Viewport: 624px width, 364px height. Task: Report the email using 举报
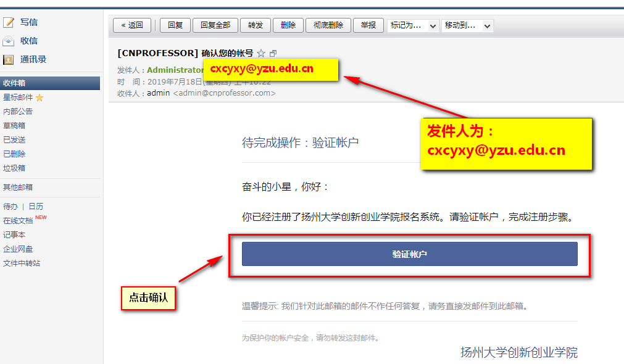pyautogui.click(x=368, y=25)
